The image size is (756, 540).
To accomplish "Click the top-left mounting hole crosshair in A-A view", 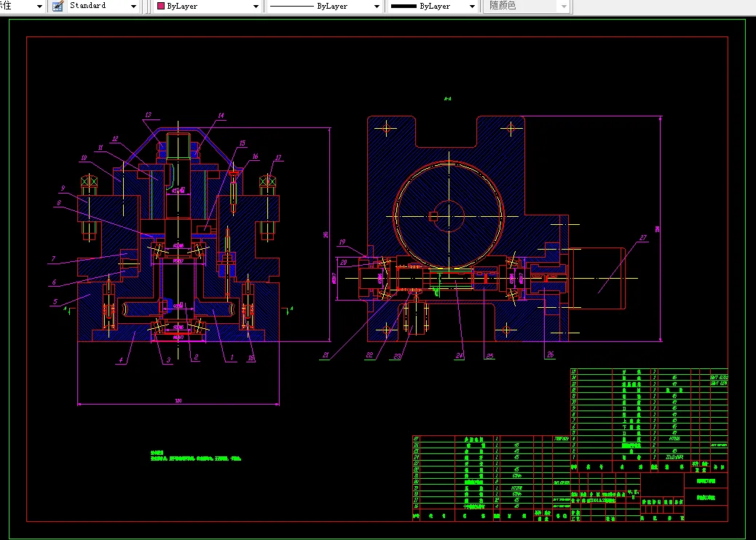I will (386, 129).
